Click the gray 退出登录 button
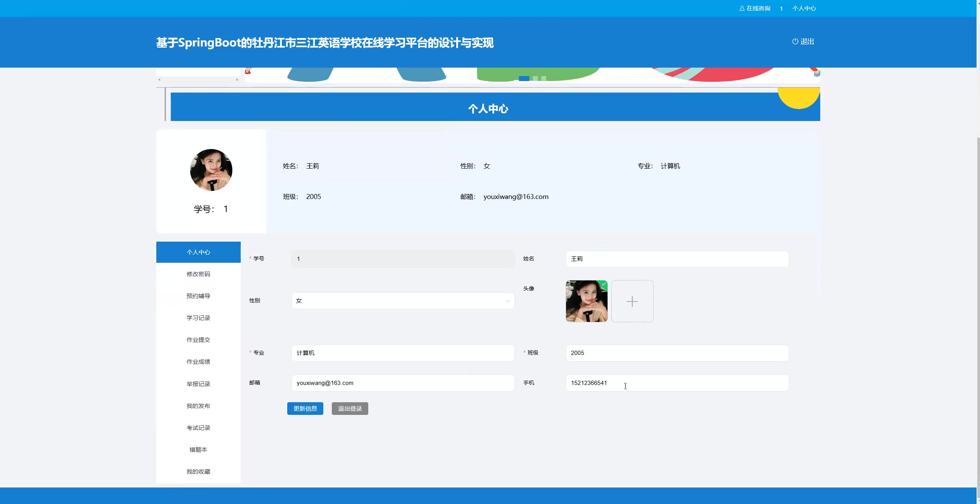This screenshot has width=980, height=504. [x=349, y=409]
